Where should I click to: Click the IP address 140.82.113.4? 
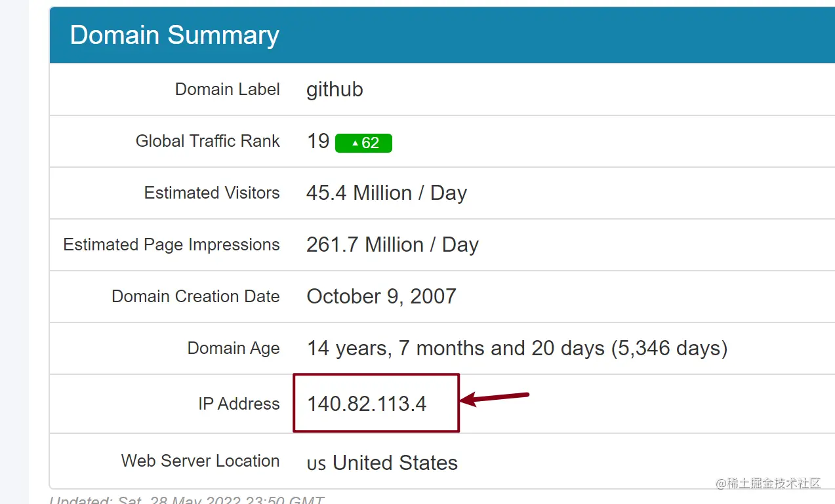pos(367,404)
